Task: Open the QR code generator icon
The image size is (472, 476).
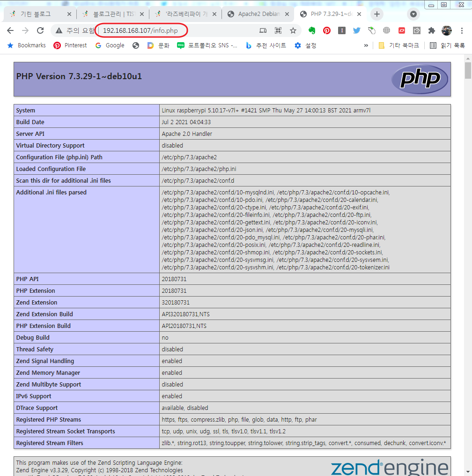Action: pos(278,30)
